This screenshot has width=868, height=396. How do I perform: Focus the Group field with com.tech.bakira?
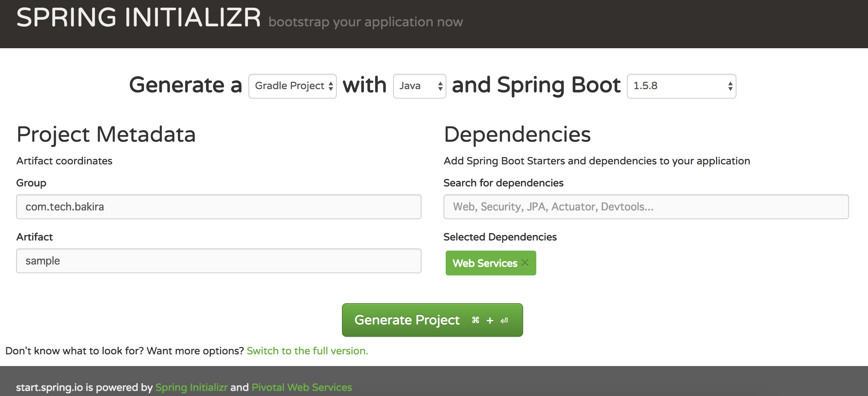(219, 207)
